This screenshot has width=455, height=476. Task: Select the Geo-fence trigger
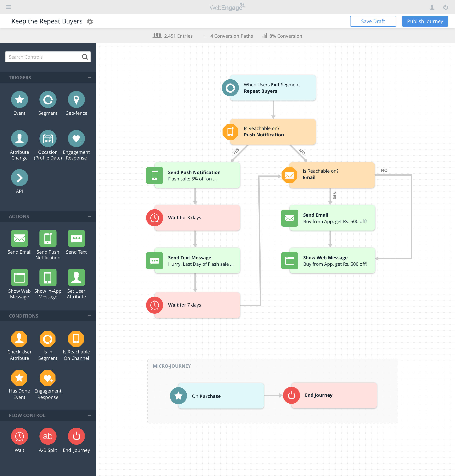(x=76, y=100)
